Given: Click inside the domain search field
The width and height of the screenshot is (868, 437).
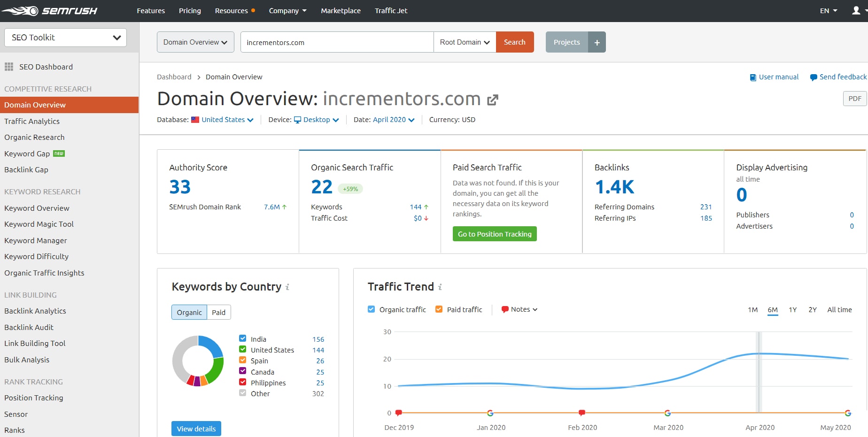Looking at the screenshot, I should 336,42.
